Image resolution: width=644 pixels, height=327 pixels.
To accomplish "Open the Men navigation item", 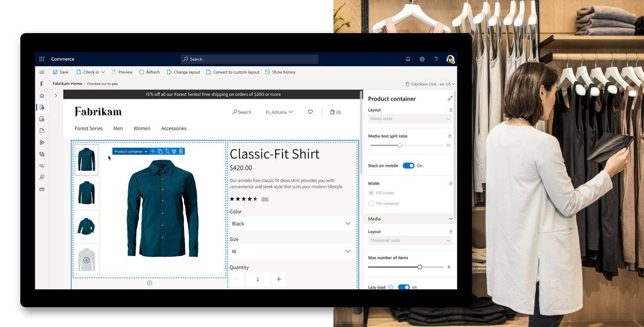I will click(118, 128).
